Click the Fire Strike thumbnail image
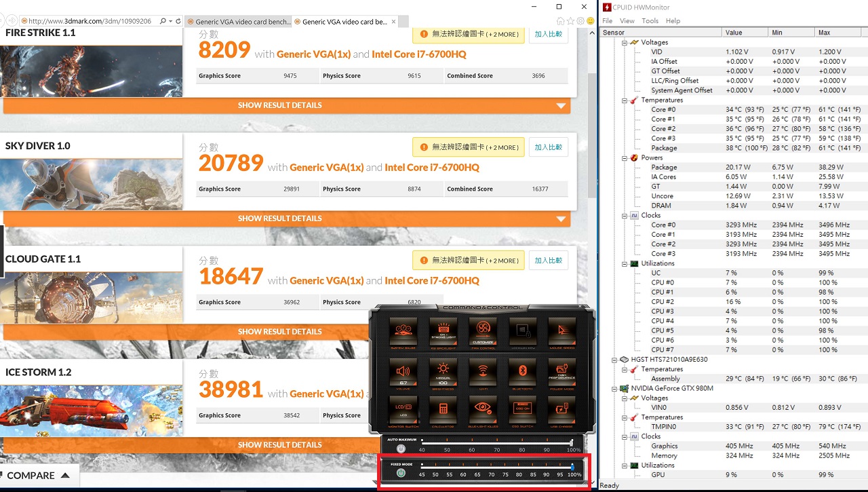 [x=91, y=71]
